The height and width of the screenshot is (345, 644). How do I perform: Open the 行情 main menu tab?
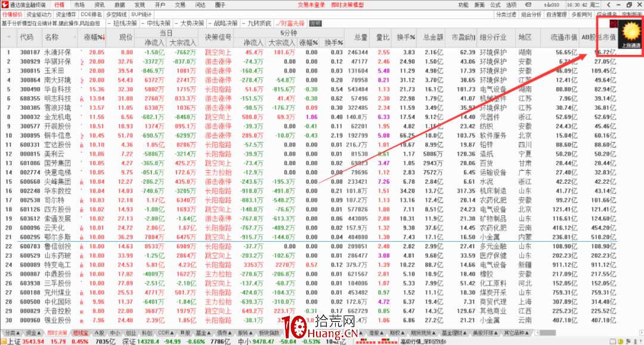pyautogui.click(x=59, y=5)
